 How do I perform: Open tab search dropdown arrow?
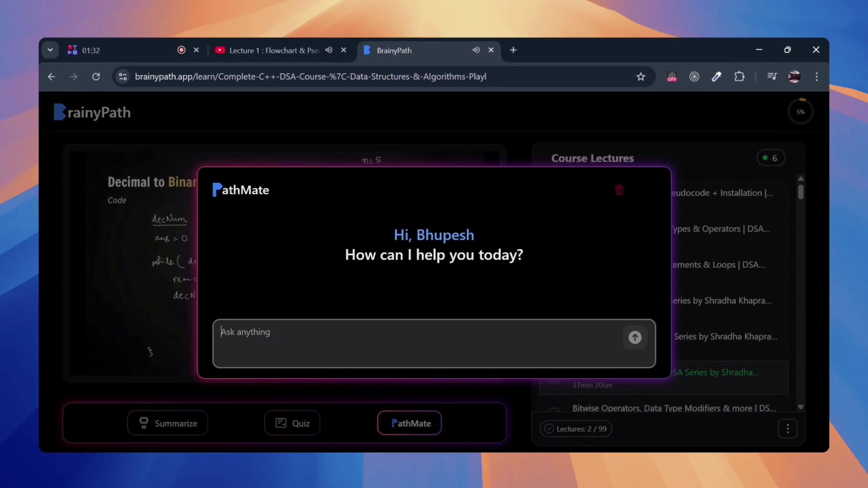(x=50, y=50)
